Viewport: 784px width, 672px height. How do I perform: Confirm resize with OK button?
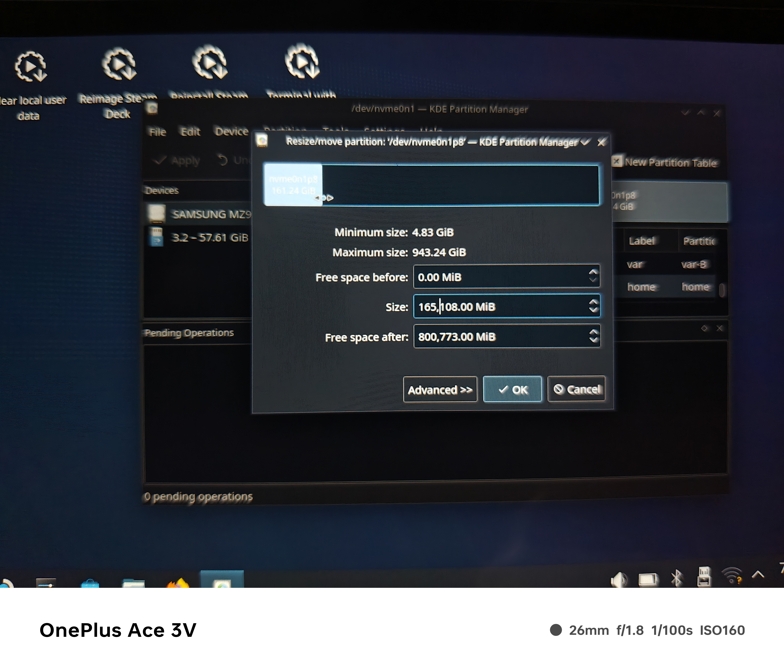pyautogui.click(x=512, y=390)
